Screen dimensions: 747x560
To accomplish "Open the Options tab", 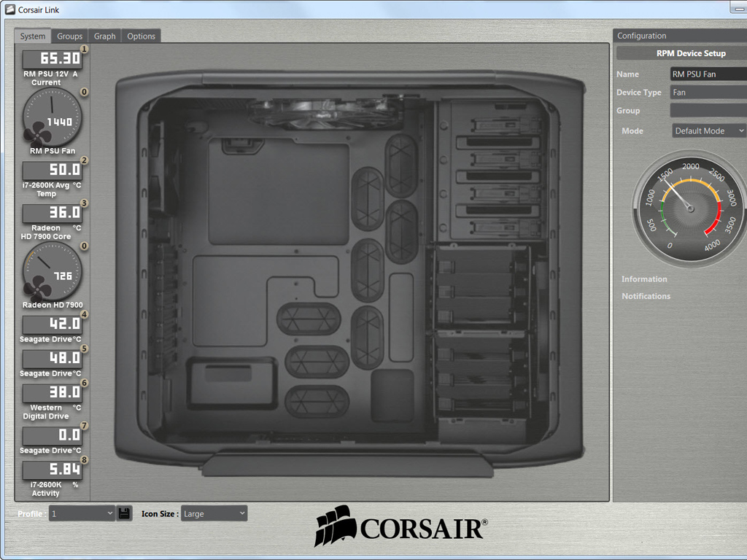I will click(141, 36).
